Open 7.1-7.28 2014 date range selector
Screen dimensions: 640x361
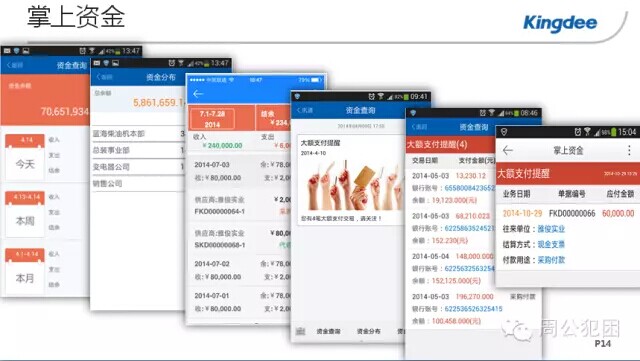(x=212, y=119)
